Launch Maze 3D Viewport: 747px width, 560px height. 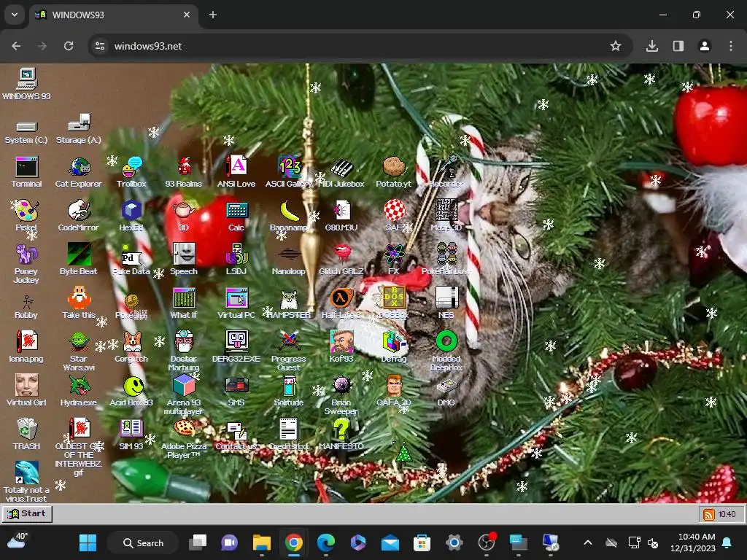tap(446, 211)
